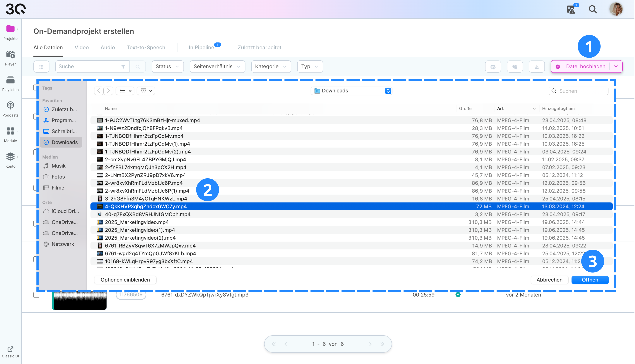Click the notification alert icon
The width and height of the screenshot is (635, 364).
click(571, 9)
